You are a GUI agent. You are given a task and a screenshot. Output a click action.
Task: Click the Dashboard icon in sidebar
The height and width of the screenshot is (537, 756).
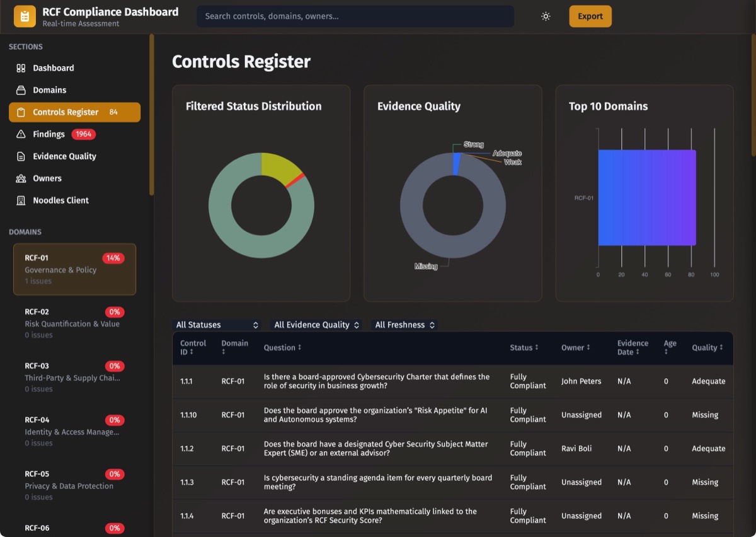(21, 68)
